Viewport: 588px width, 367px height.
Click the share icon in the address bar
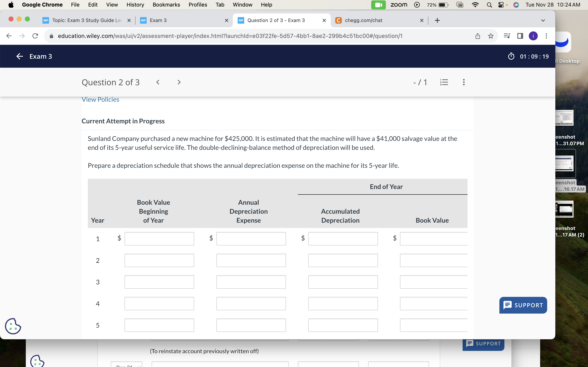tap(478, 36)
